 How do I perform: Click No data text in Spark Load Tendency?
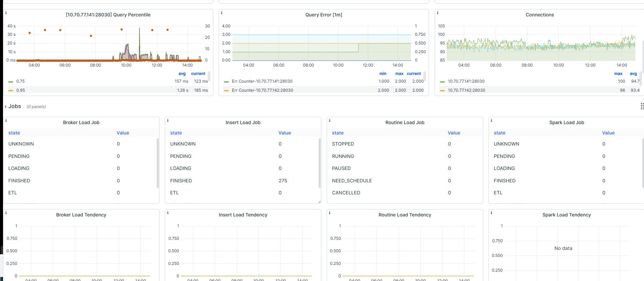563,248
